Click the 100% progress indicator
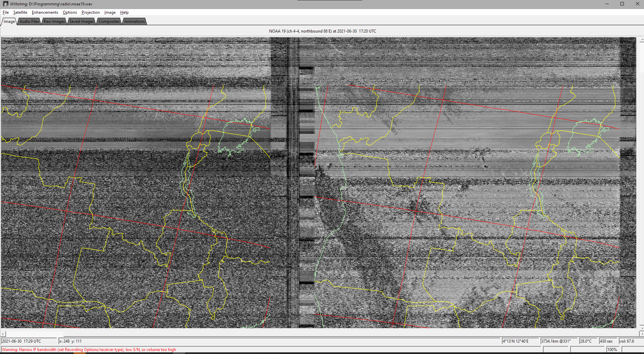The width and height of the screenshot is (644, 354). (x=612, y=350)
